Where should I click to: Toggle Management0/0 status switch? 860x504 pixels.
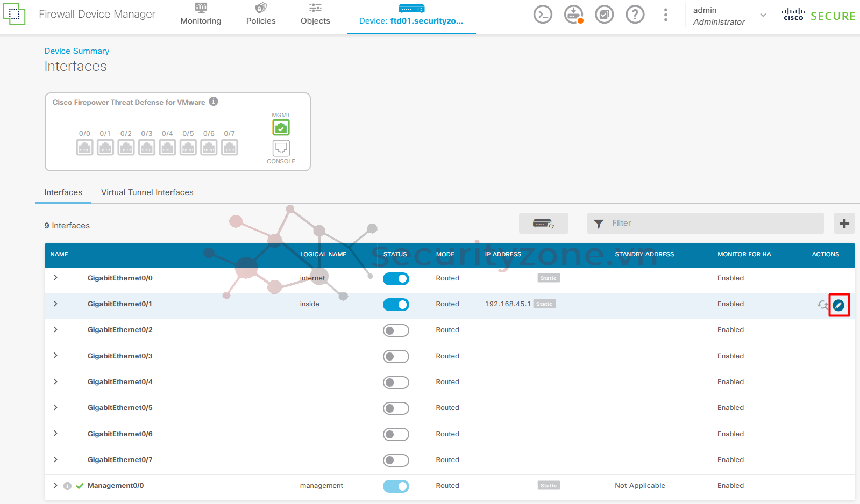click(396, 486)
